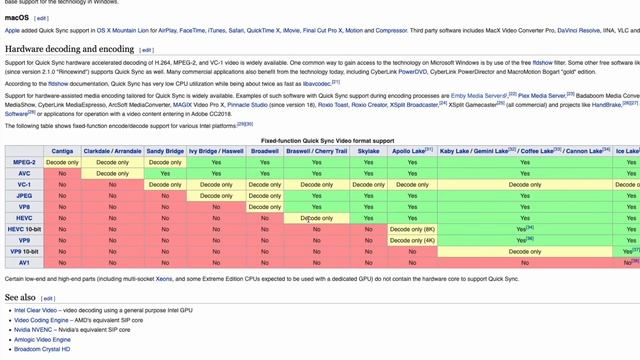
Task: Visit the FaceTime link
Action: point(192,31)
